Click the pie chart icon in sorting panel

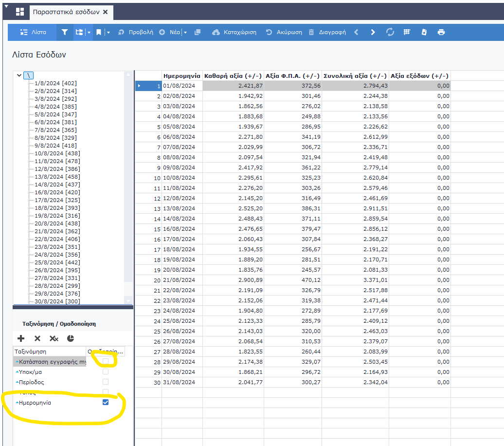point(71,338)
